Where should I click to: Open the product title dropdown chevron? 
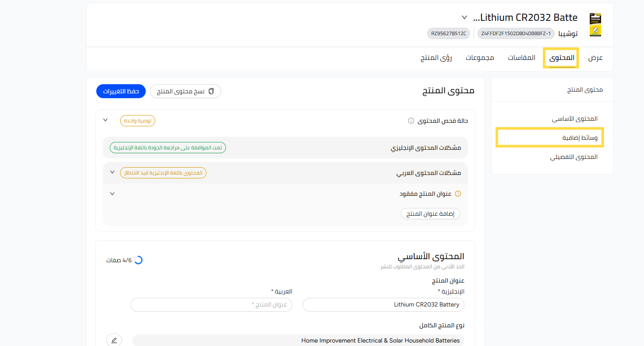point(464,18)
